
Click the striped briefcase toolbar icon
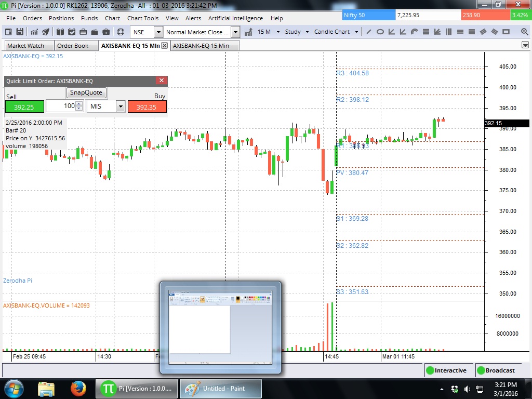click(x=83, y=32)
